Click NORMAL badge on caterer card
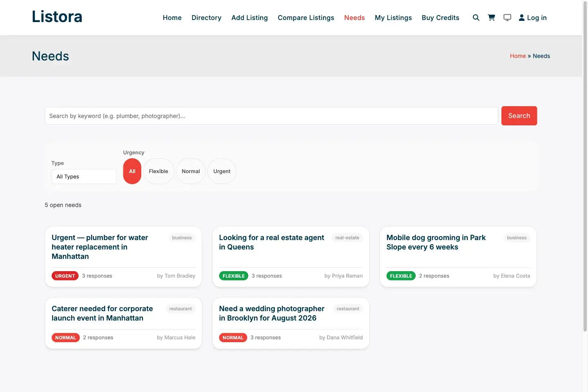The image size is (588, 392). (65, 338)
